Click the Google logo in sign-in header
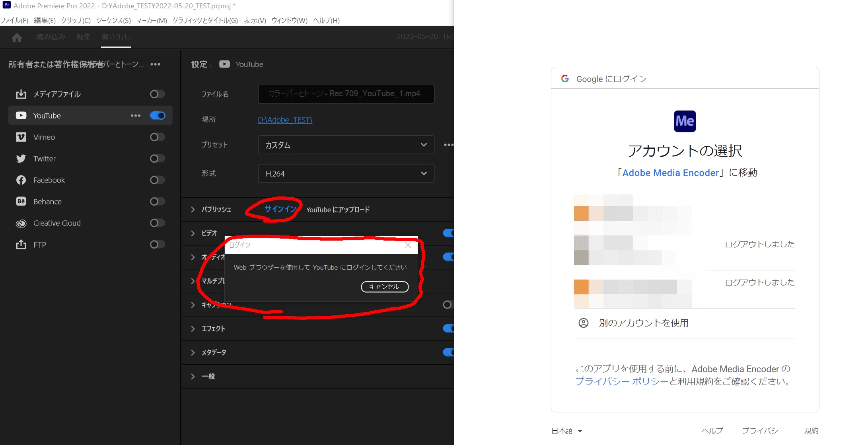This screenshot has width=868, height=445. pos(565,79)
